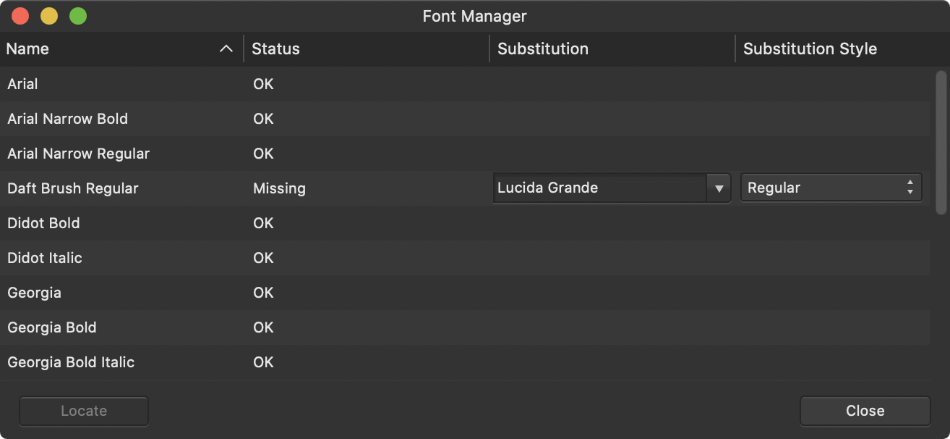Click the Lucida Grande substitution font field

(599, 188)
